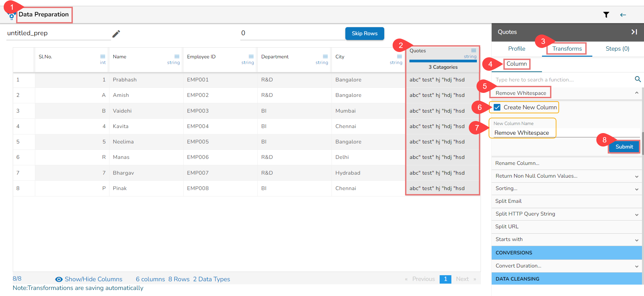Open the Department column menu icon
Screen dimensions: 644x296
(325, 57)
